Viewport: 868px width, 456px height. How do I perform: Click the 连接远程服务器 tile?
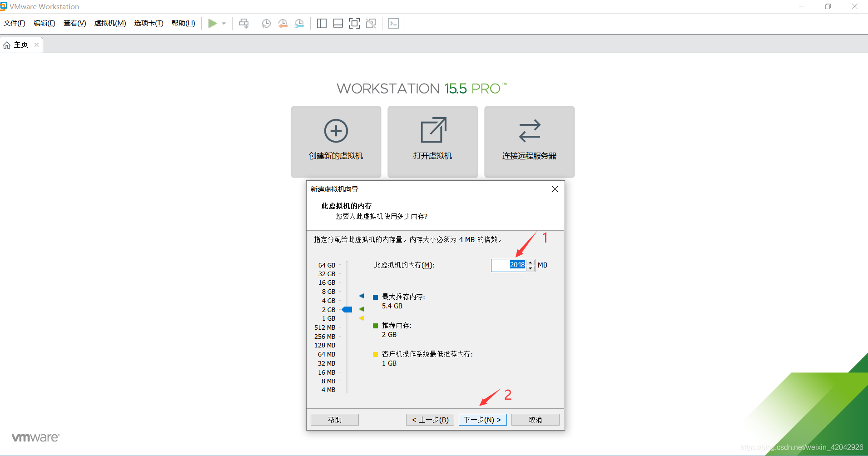[530, 141]
